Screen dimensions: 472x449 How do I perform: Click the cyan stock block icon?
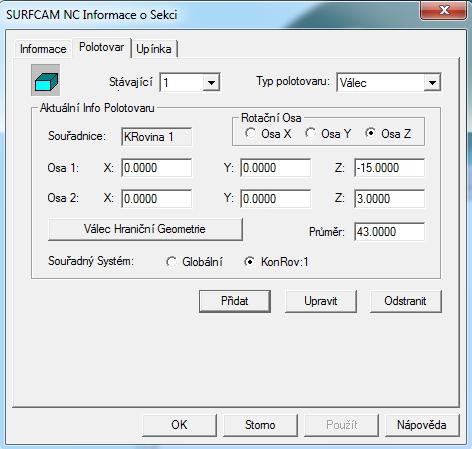click(x=46, y=80)
